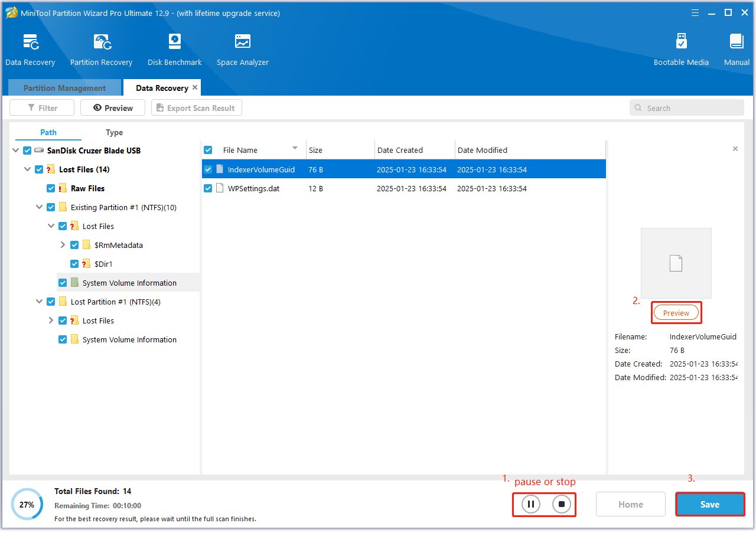Image resolution: width=756 pixels, height=533 pixels.
Task: Select the Data Recovery tab
Action: coord(162,88)
